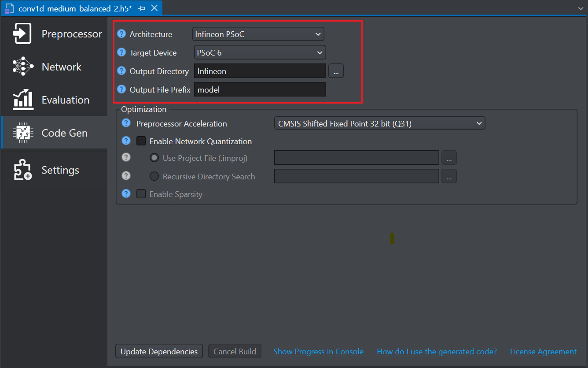Screen dimensions: 588x368
Task: Select the Code Gen section
Action: click(x=55, y=133)
